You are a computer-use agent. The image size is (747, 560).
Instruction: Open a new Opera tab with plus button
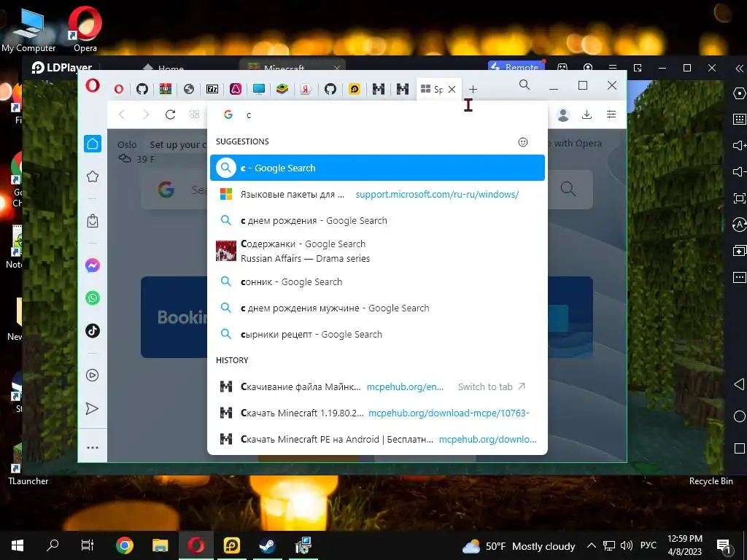[473, 89]
